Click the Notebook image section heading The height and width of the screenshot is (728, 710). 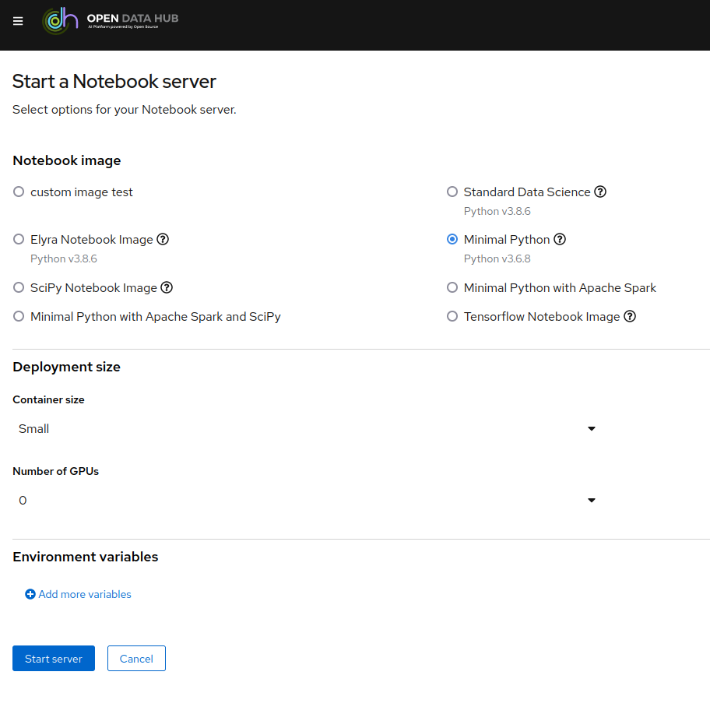(67, 160)
